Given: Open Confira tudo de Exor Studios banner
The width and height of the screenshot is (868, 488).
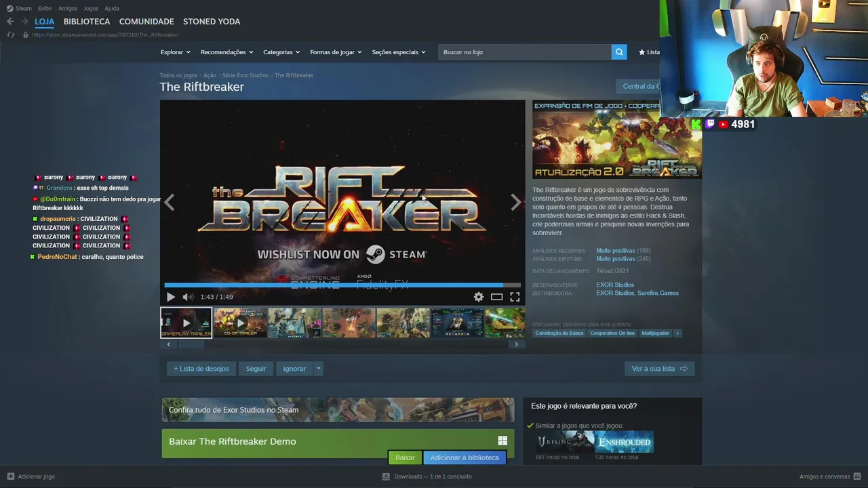Looking at the screenshot, I should (338, 410).
